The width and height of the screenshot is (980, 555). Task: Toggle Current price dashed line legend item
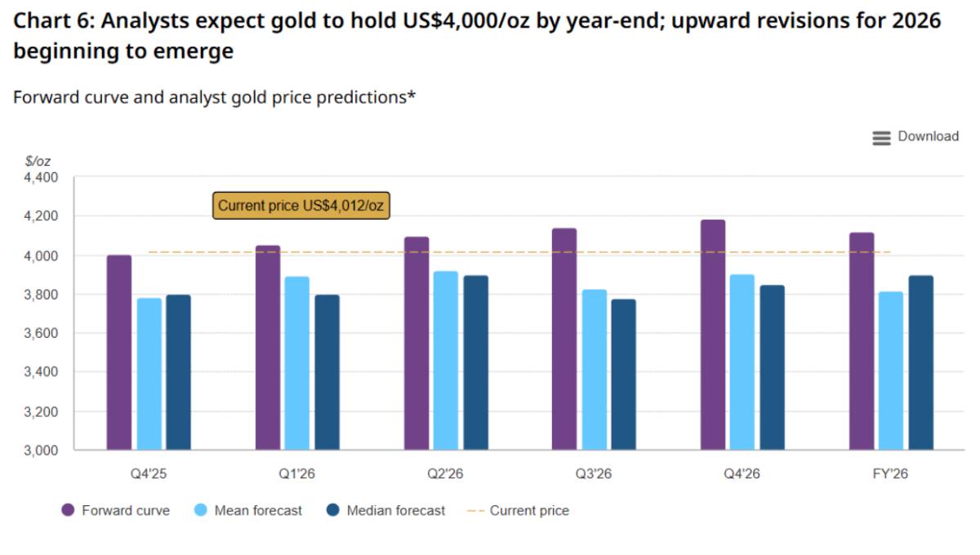click(528, 510)
